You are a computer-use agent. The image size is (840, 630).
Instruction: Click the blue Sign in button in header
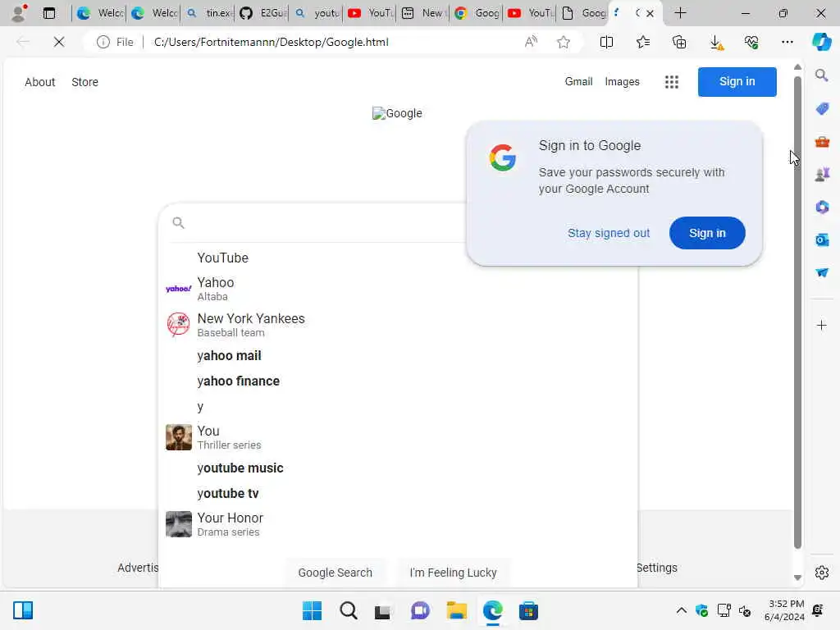pyautogui.click(x=737, y=81)
